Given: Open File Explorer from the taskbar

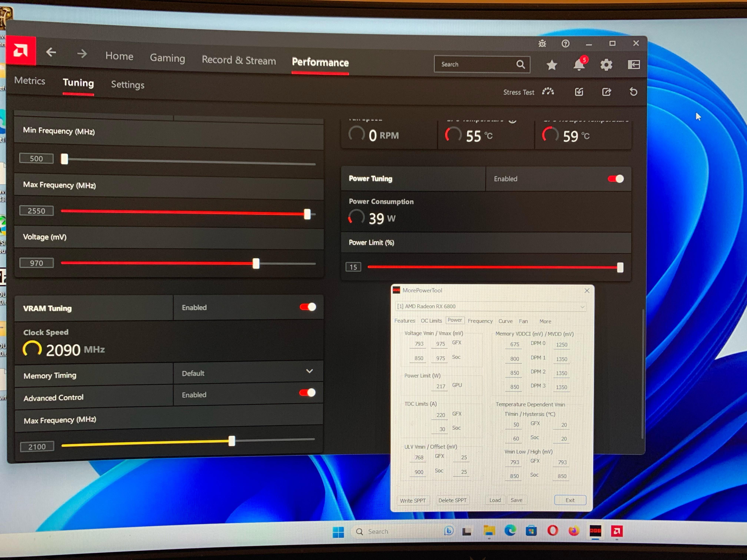Looking at the screenshot, I should point(489,531).
